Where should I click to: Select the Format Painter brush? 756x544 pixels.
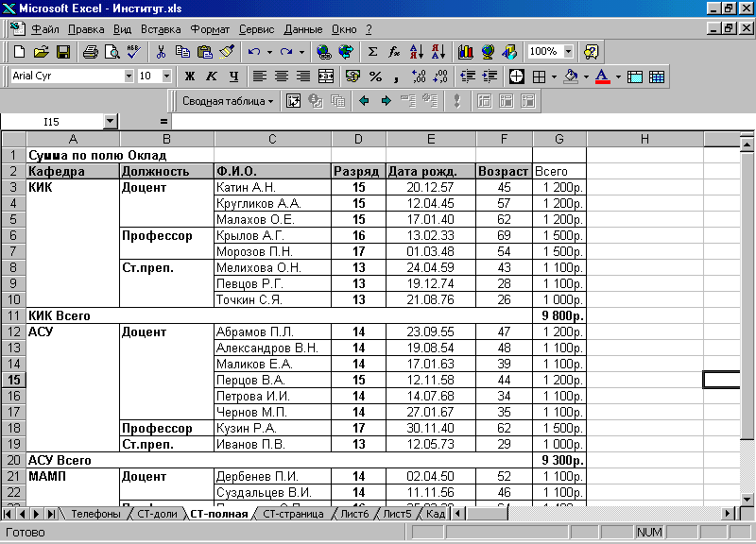pos(227,52)
